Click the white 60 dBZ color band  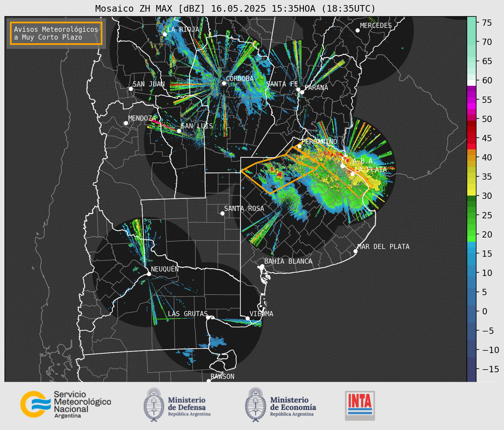pyautogui.click(x=471, y=83)
